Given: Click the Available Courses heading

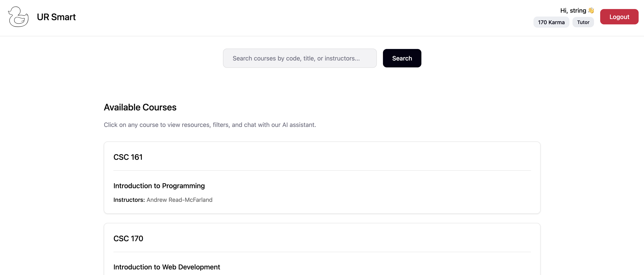Looking at the screenshot, I should [x=140, y=107].
